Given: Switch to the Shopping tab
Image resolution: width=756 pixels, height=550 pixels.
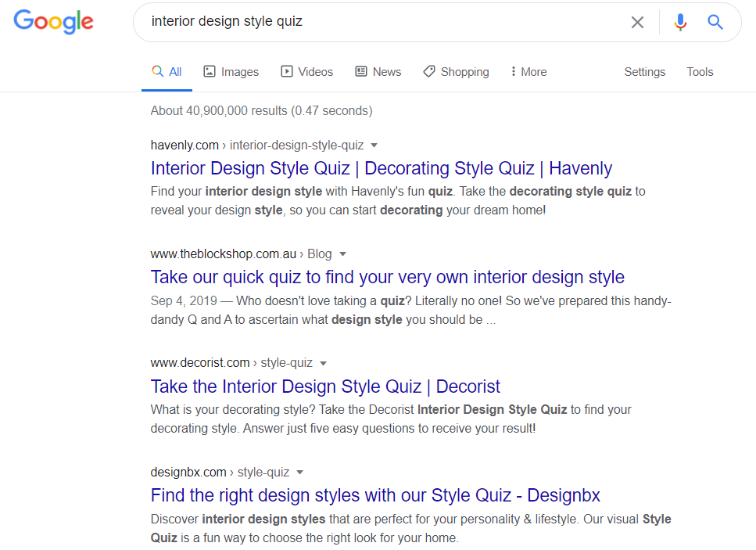Looking at the screenshot, I should click(456, 72).
